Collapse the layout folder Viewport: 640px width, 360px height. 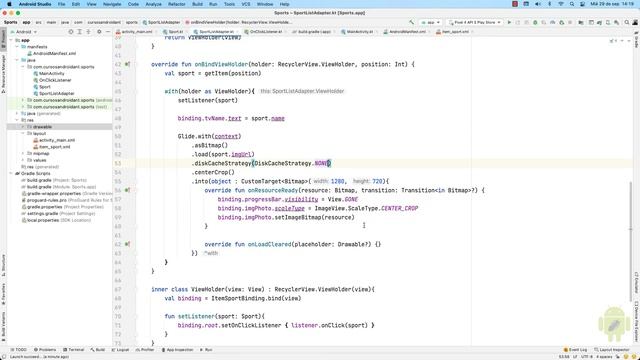[x=23, y=133]
